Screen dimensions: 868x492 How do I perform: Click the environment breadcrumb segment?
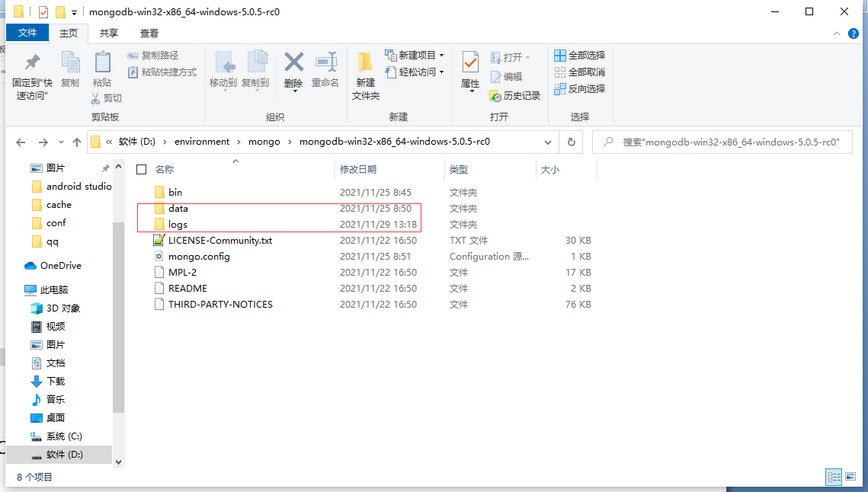(201, 142)
